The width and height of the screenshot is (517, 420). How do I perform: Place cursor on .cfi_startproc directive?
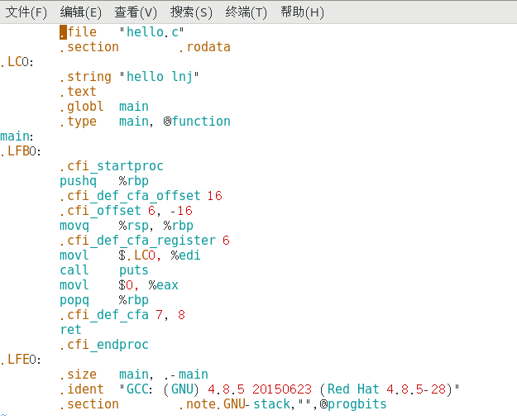[x=111, y=166]
